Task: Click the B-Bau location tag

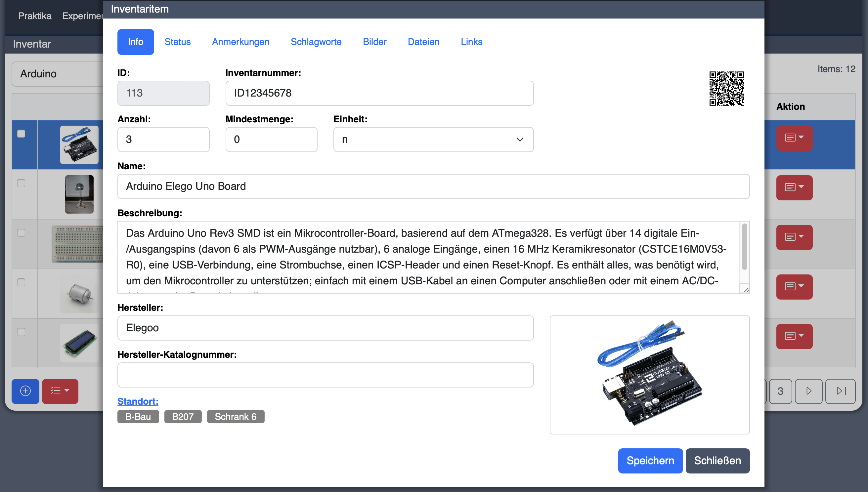Action: pyautogui.click(x=138, y=417)
